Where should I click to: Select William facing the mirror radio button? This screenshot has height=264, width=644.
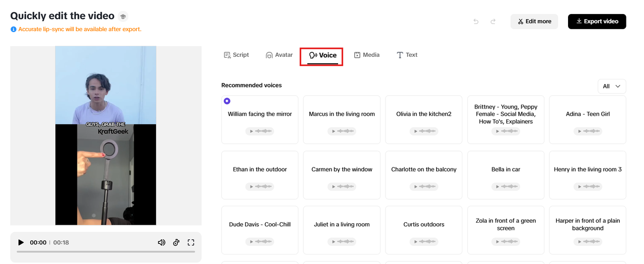point(227,101)
